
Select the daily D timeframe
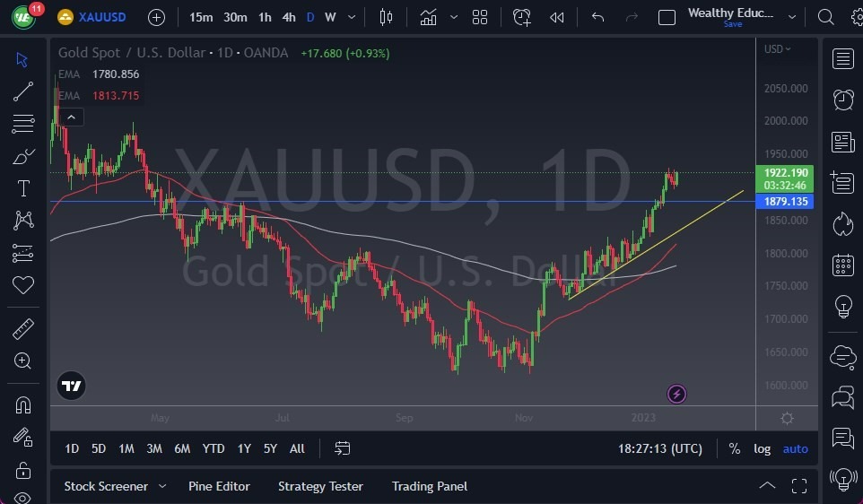coord(310,18)
